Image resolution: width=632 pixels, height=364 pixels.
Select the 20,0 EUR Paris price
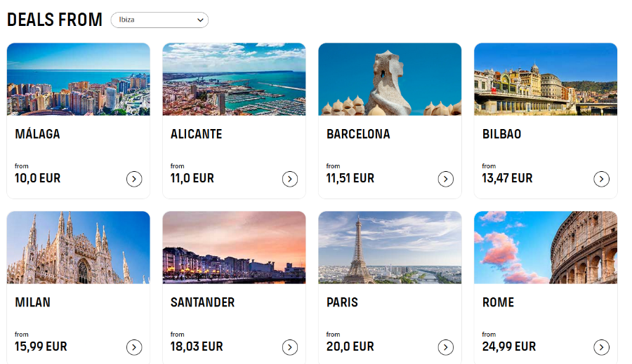pyautogui.click(x=350, y=346)
